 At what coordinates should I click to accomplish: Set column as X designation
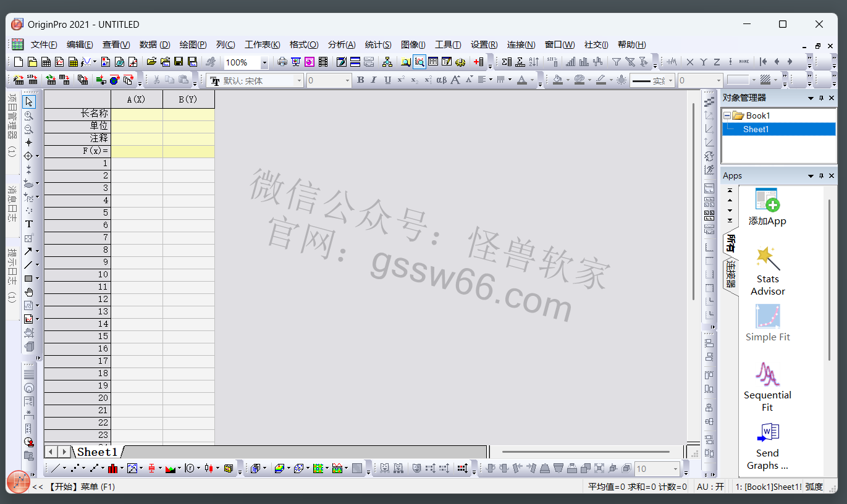(x=690, y=62)
